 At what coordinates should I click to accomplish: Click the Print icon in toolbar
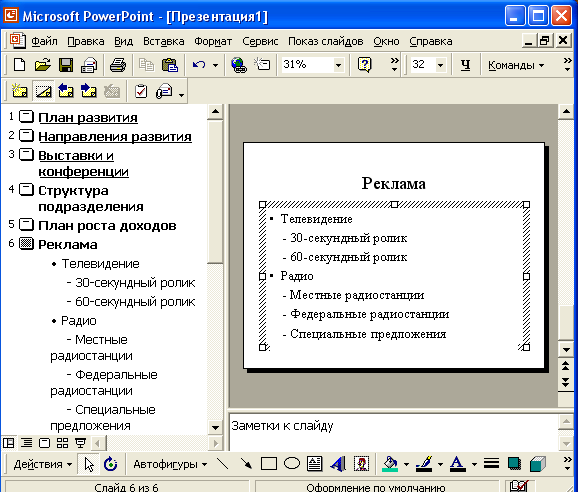[x=118, y=65]
